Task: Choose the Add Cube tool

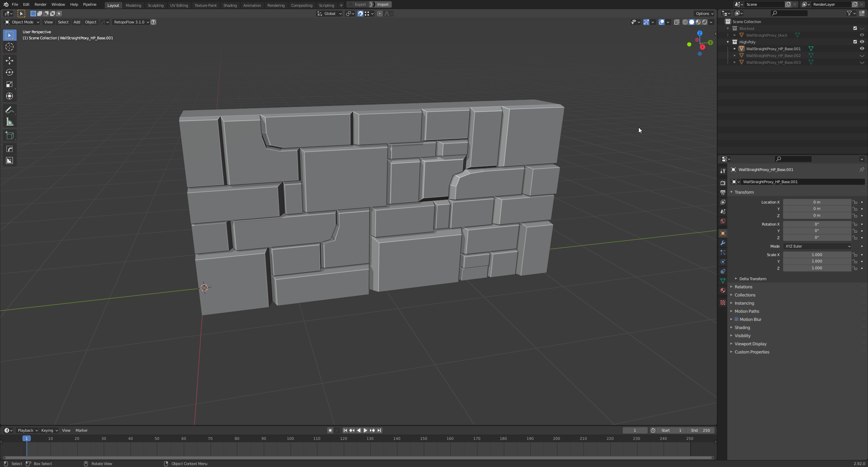Action: (9, 136)
